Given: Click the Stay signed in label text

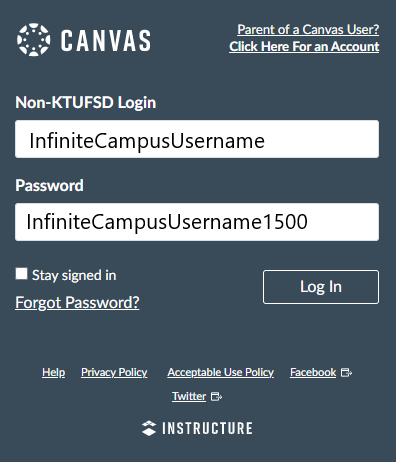Looking at the screenshot, I should 74,275.
